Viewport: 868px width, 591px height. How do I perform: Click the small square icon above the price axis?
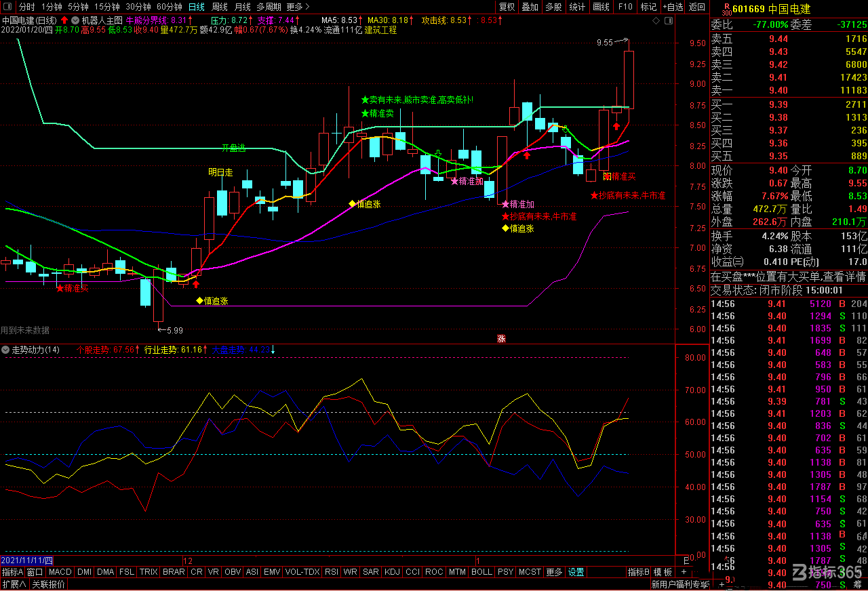pos(669,20)
